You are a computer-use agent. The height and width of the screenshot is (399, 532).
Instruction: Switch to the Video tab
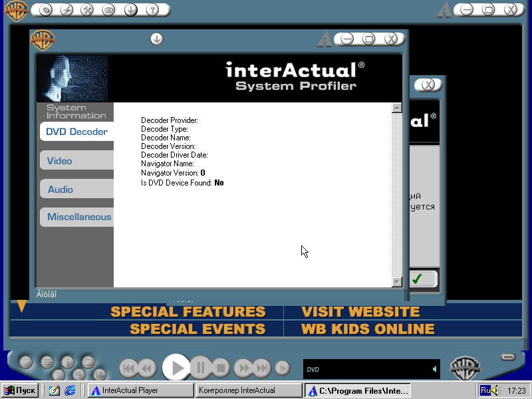(x=76, y=160)
